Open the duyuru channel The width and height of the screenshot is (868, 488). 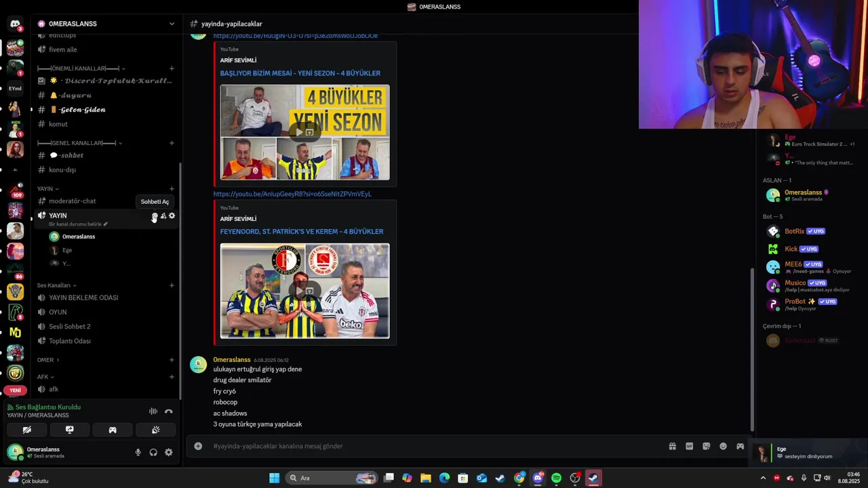106,95
